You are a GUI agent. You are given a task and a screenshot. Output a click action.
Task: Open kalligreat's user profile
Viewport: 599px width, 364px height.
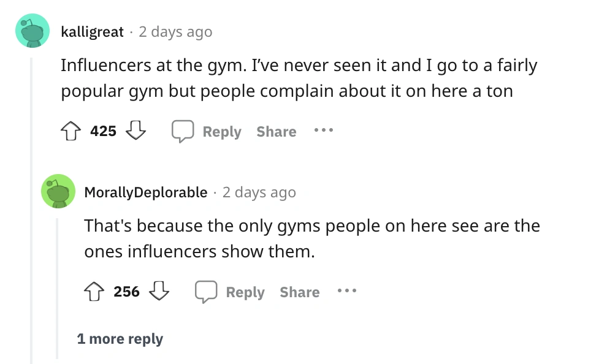pos(93,31)
